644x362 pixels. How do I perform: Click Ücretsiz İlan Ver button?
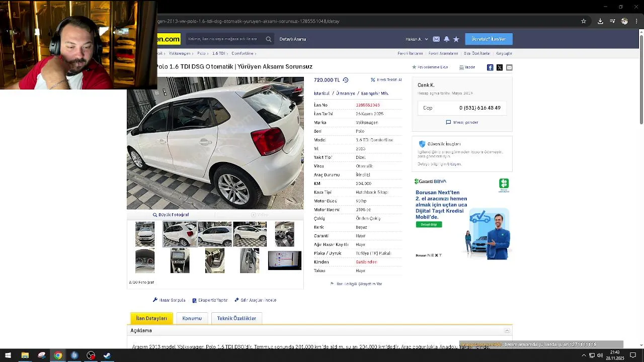[489, 39]
